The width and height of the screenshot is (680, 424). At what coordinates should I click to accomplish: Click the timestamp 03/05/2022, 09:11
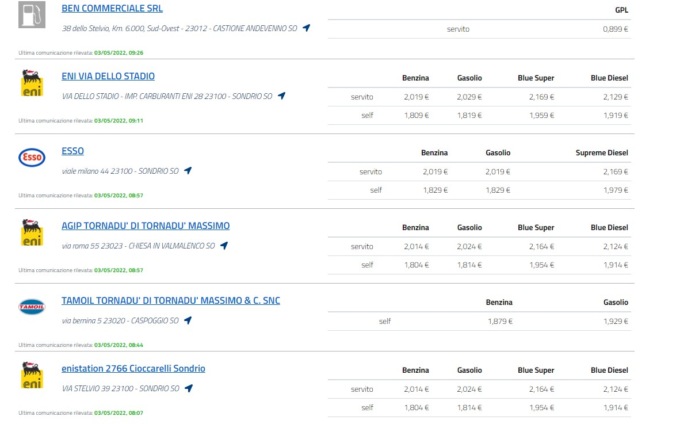click(118, 121)
